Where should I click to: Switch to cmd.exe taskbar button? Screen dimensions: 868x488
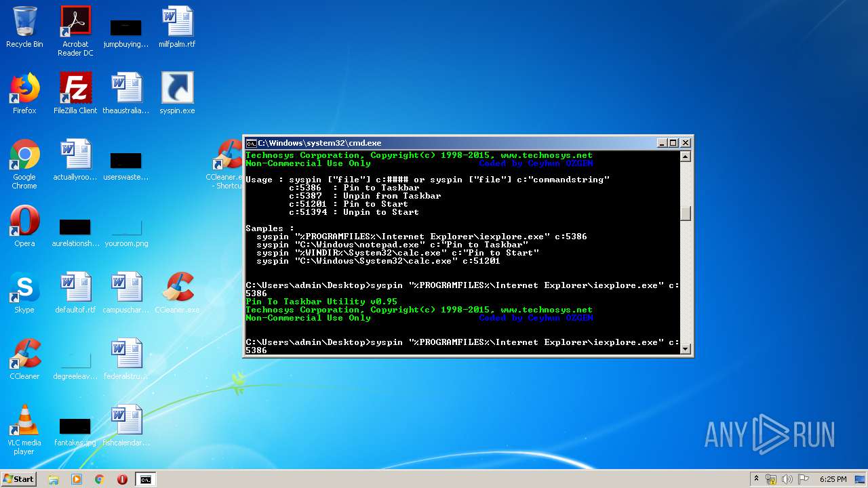[x=146, y=479]
